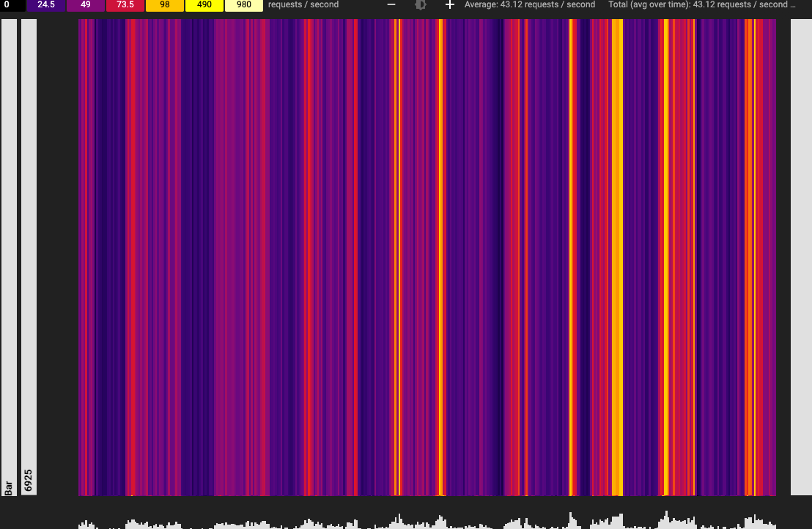Click the zoom out minus icon

391,4
